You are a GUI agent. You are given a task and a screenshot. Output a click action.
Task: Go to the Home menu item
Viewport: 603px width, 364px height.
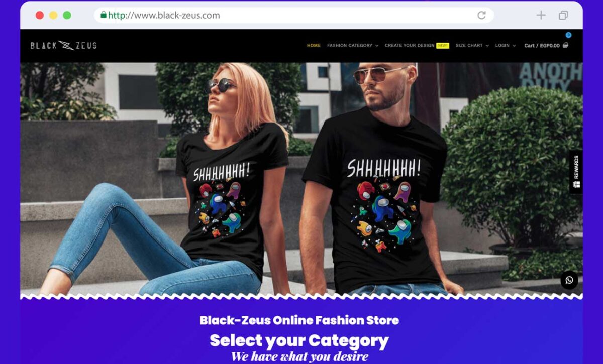(314, 45)
